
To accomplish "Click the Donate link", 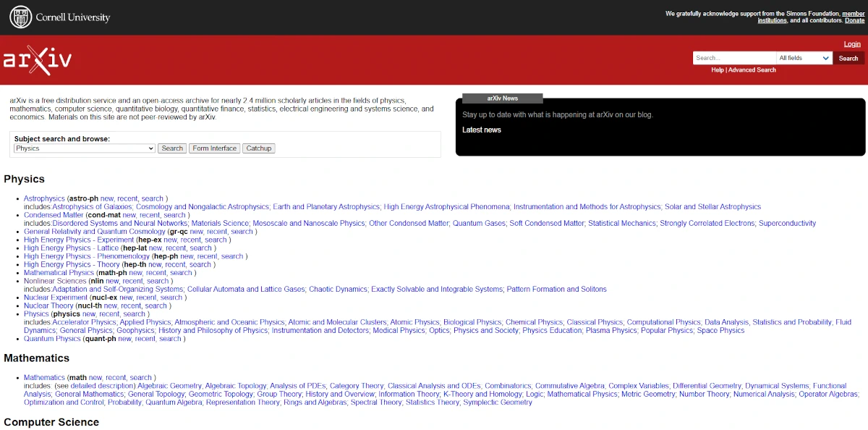I will pyautogui.click(x=854, y=20).
